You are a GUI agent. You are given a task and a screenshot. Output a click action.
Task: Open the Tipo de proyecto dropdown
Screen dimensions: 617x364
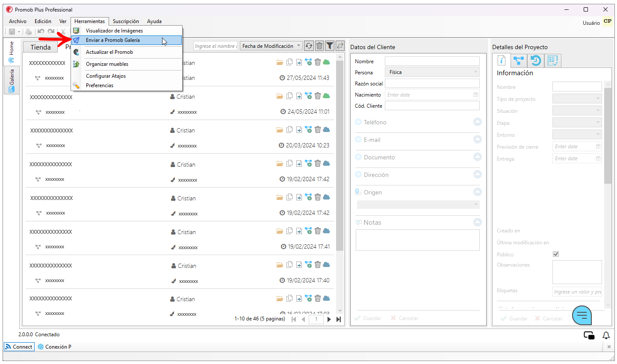pyautogui.click(x=577, y=99)
